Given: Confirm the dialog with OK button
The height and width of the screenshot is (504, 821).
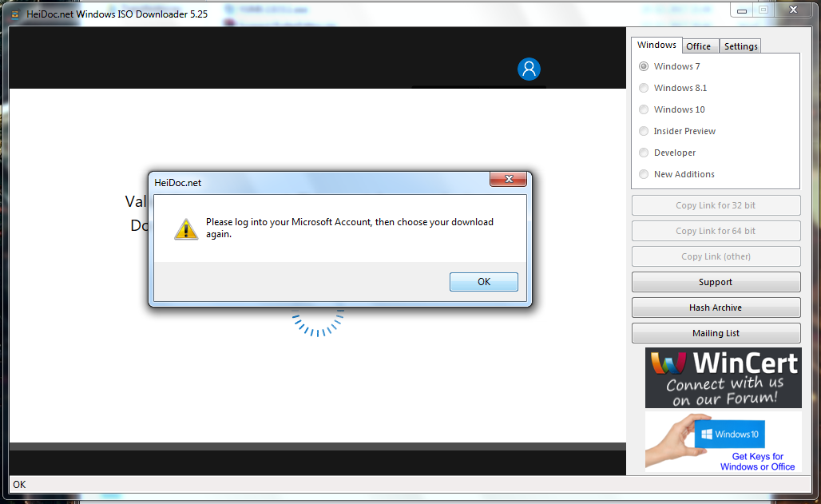Looking at the screenshot, I should [484, 282].
